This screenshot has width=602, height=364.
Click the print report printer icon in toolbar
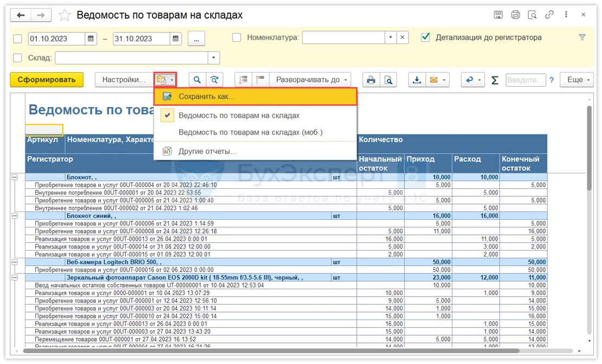[371, 80]
